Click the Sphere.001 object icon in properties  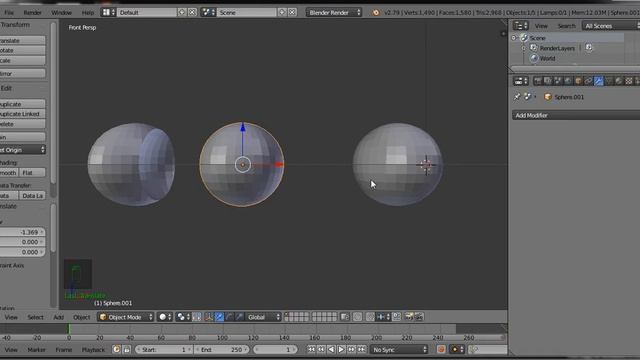coord(548,97)
